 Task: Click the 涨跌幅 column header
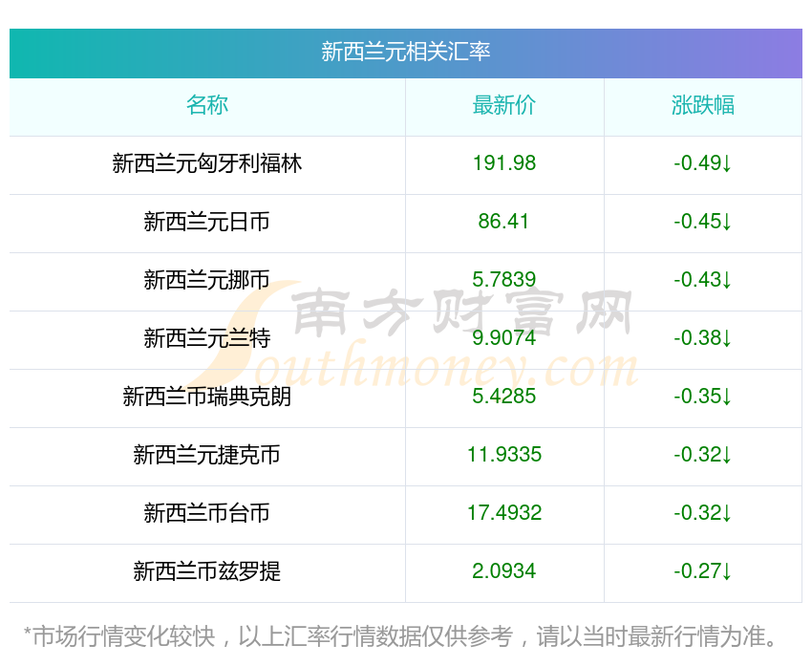pyautogui.click(x=703, y=105)
